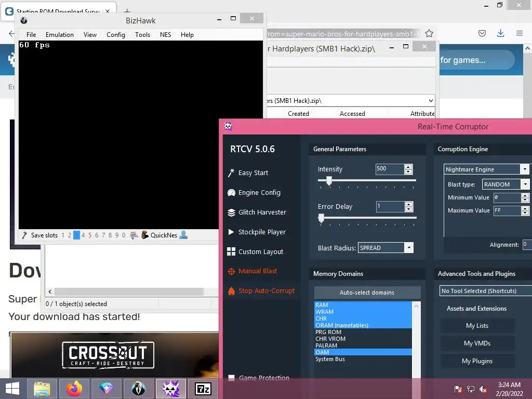This screenshot has width=532, height=399.
Task: Open Windows Start button
Action: click(x=12, y=389)
